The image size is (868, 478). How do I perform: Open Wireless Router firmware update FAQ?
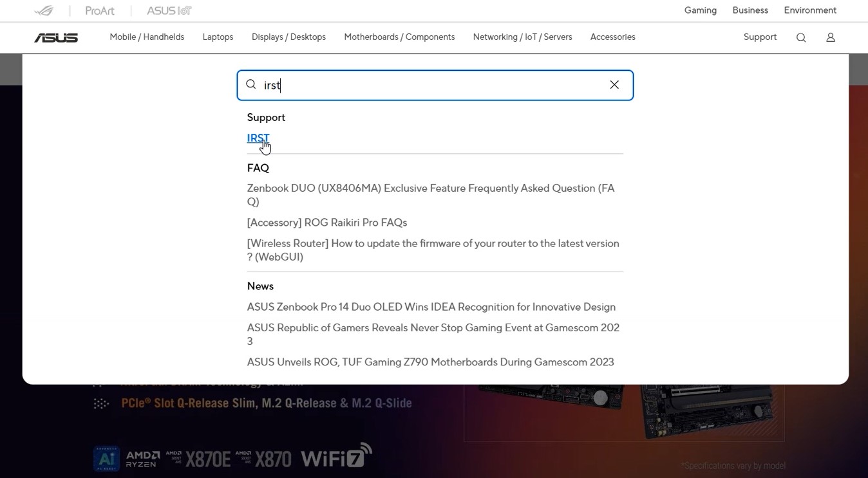click(x=433, y=250)
